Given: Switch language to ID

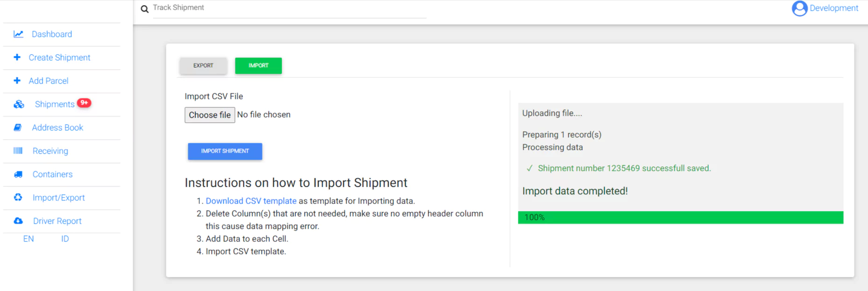Looking at the screenshot, I should [65, 239].
